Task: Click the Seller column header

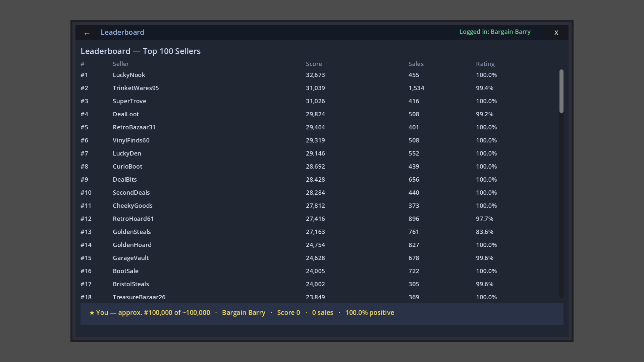Action: tap(121, 64)
